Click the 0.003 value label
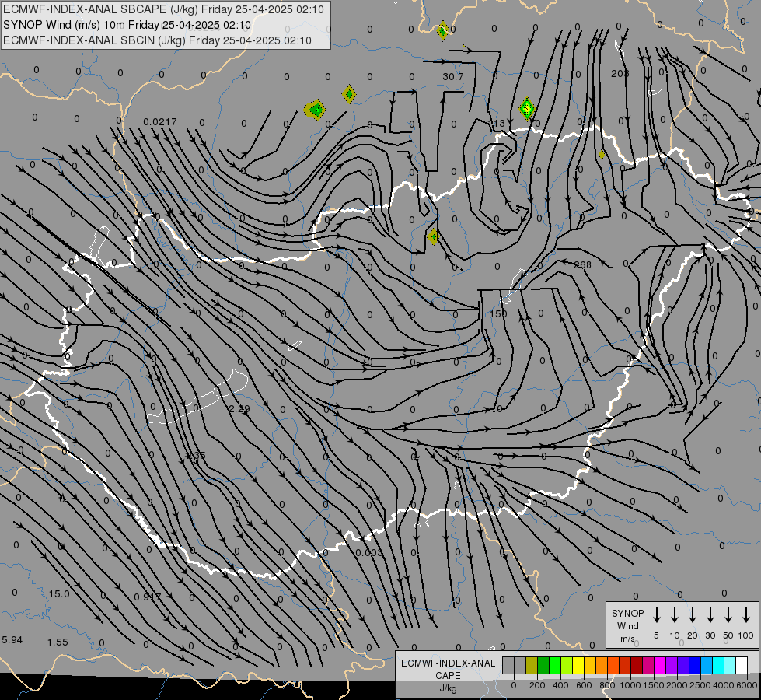This screenshot has width=761, height=700. click(369, 553)
